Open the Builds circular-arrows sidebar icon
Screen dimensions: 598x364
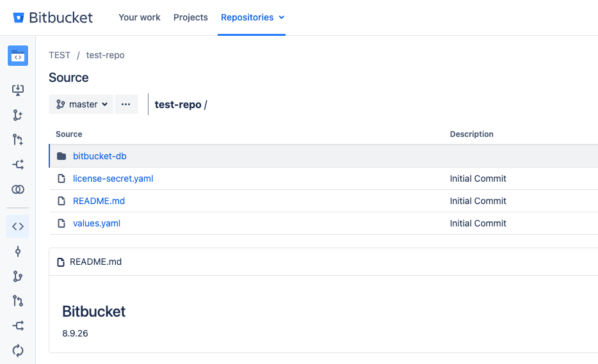coord(18,351)
